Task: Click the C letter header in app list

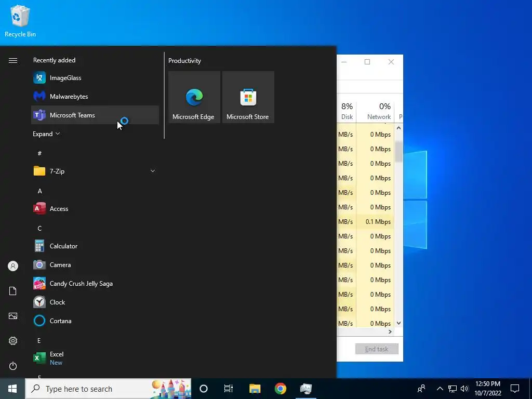Action: [x=39, y=229]
